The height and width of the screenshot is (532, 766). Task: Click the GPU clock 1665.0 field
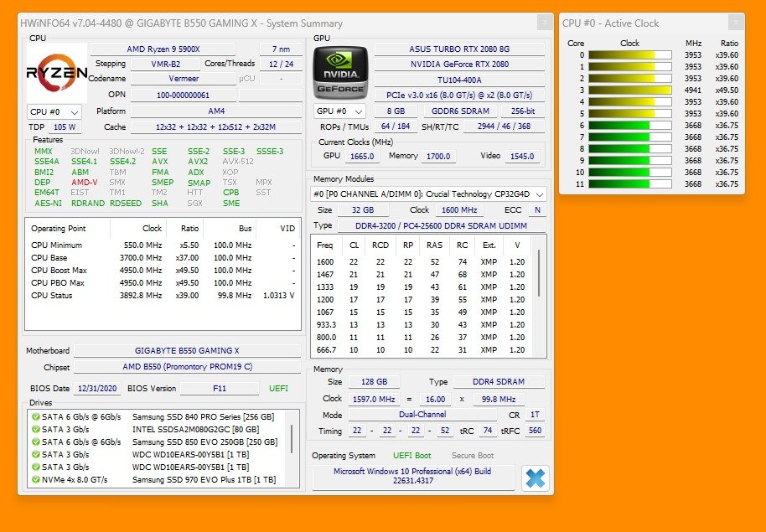(362, 157)
